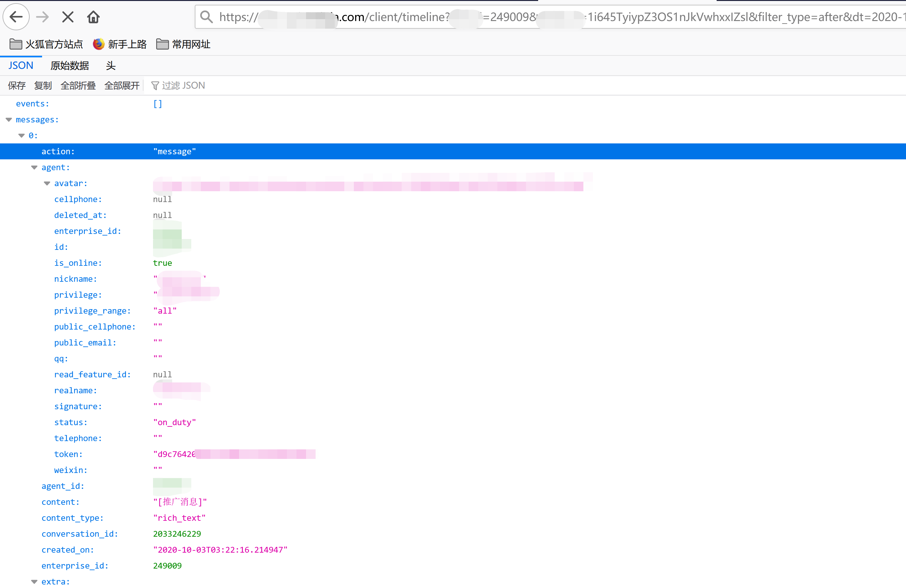Collapse the 0: array item
The image size is (906, 588).
(x=21, y=136)
